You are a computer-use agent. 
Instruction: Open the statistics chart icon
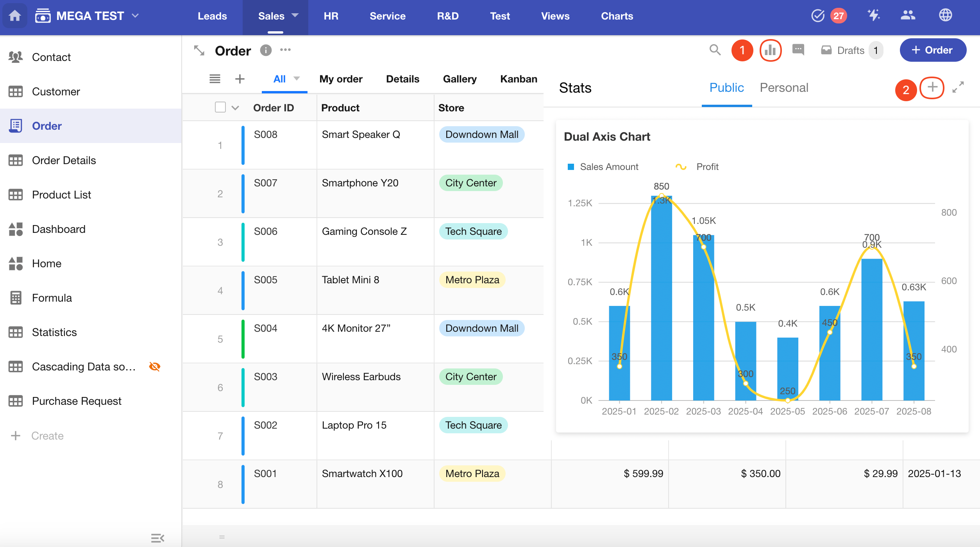(770, 50)
